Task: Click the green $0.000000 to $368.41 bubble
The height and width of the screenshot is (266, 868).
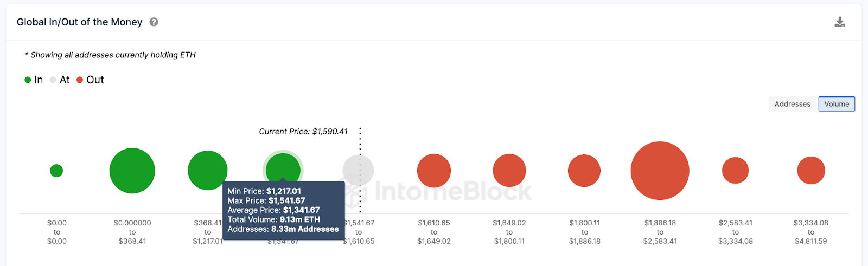Action: (x=132, y=171)
